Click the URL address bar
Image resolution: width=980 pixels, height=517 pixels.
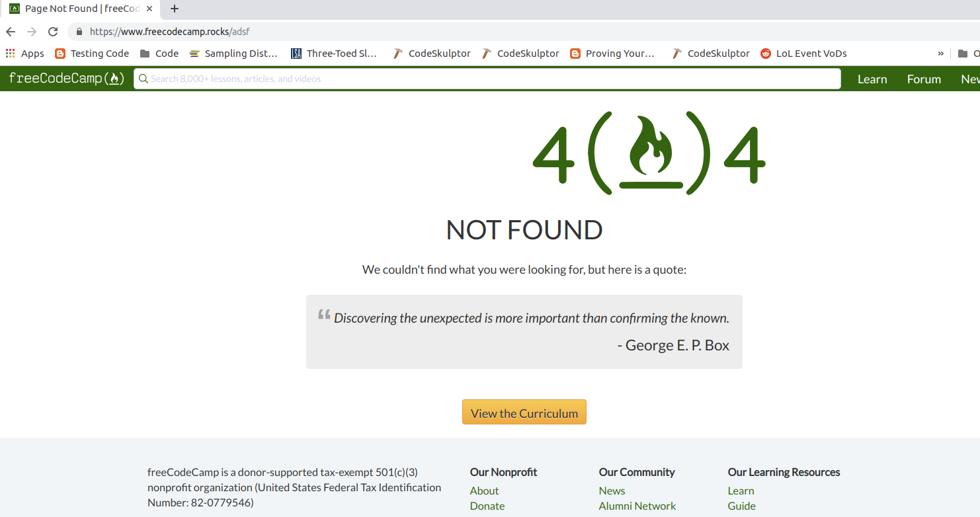click(x=522, y=32)
